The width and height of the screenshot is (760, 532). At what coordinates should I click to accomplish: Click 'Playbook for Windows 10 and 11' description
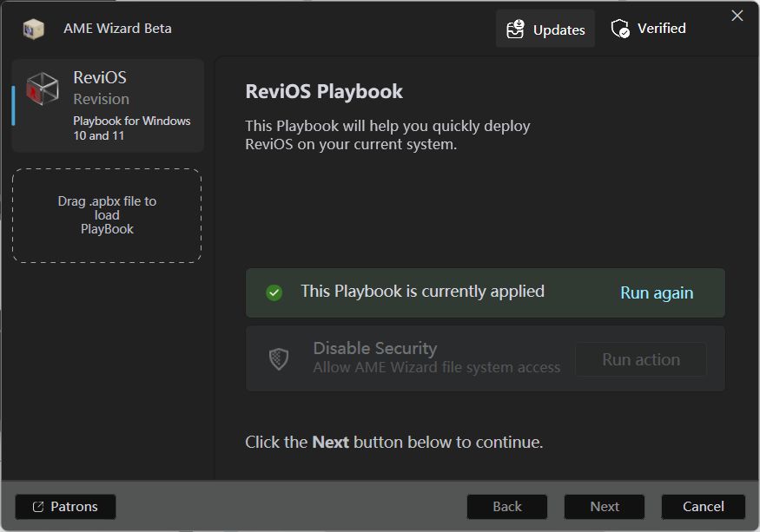[x=132, y=128]
